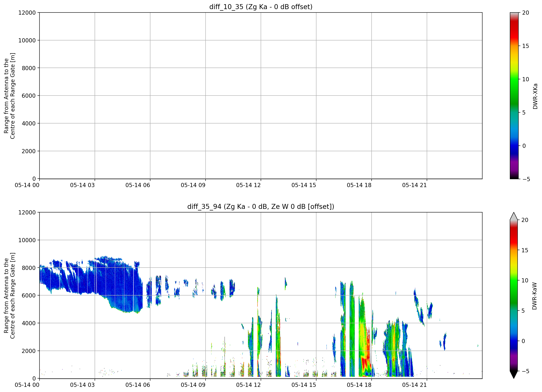Click 05-14 15 x-tick under bottom plot

304,385
